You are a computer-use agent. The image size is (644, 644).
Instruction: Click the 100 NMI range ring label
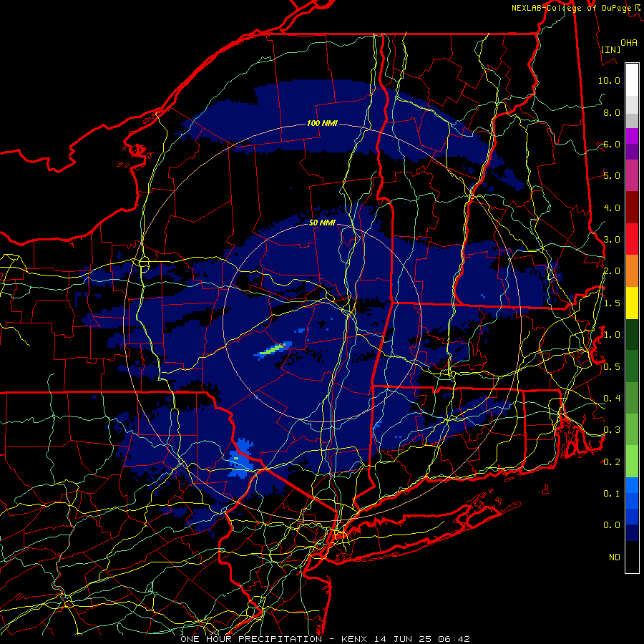(x=322, y=123)
